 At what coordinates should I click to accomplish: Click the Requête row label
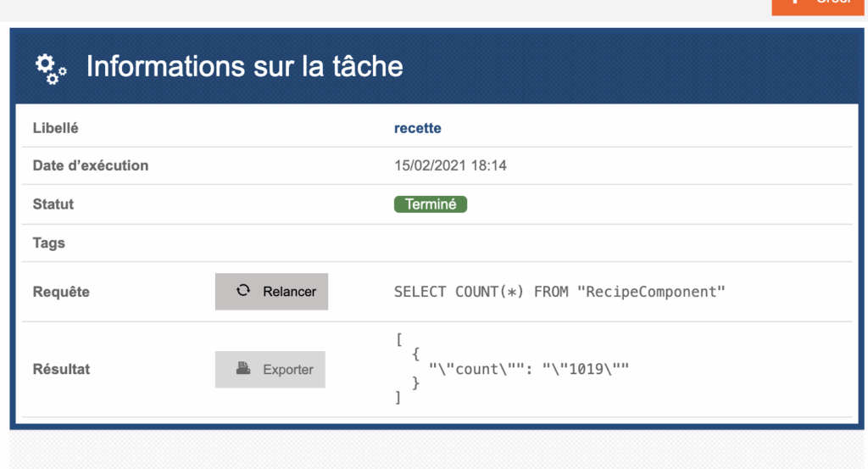(61, 292)
